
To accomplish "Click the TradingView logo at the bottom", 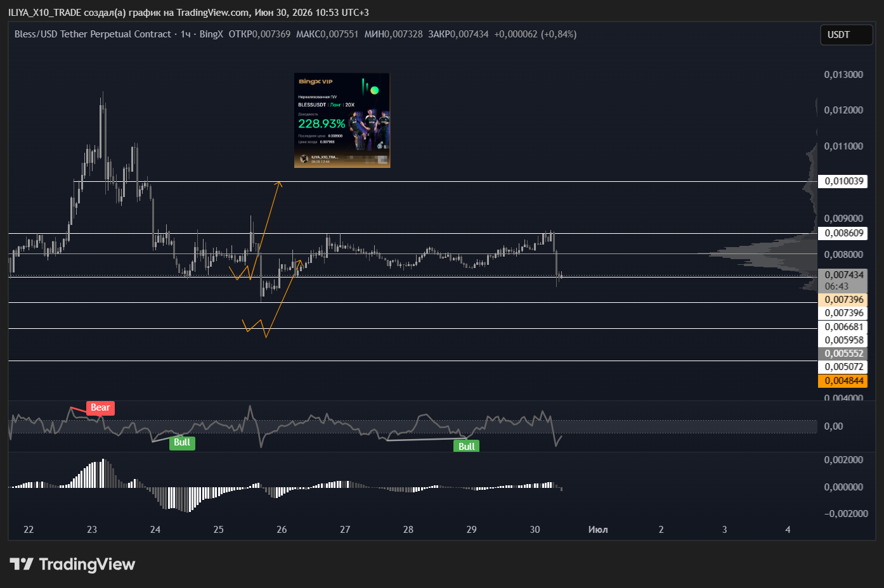I will (72, 564).
